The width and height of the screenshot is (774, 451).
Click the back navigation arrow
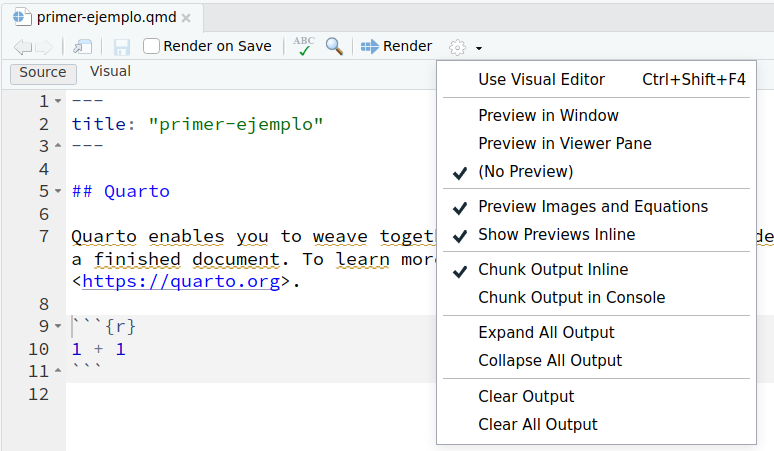[x=22, y=47]
